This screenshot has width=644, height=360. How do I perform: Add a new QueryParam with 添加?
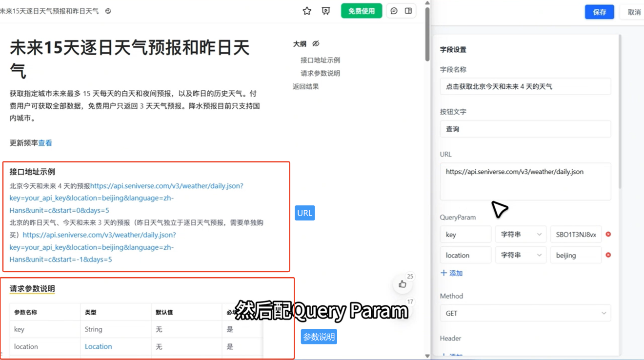(x=452, y=273)
